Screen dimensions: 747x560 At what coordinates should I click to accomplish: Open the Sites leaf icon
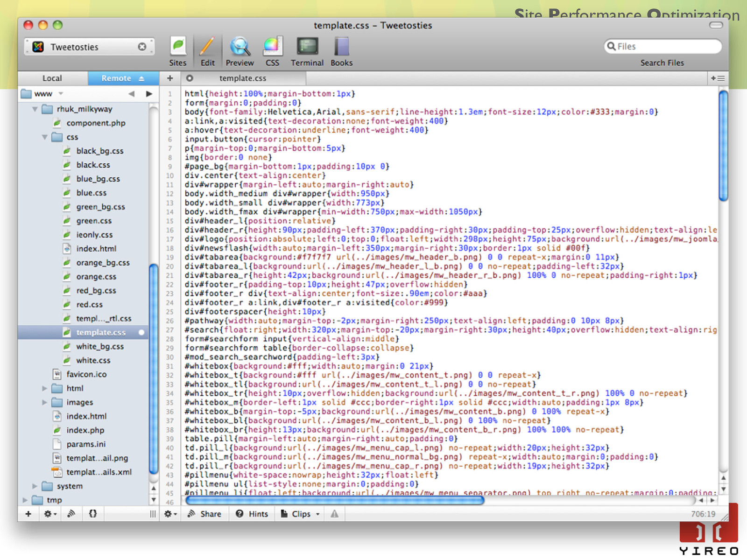[x=178, y=47]
